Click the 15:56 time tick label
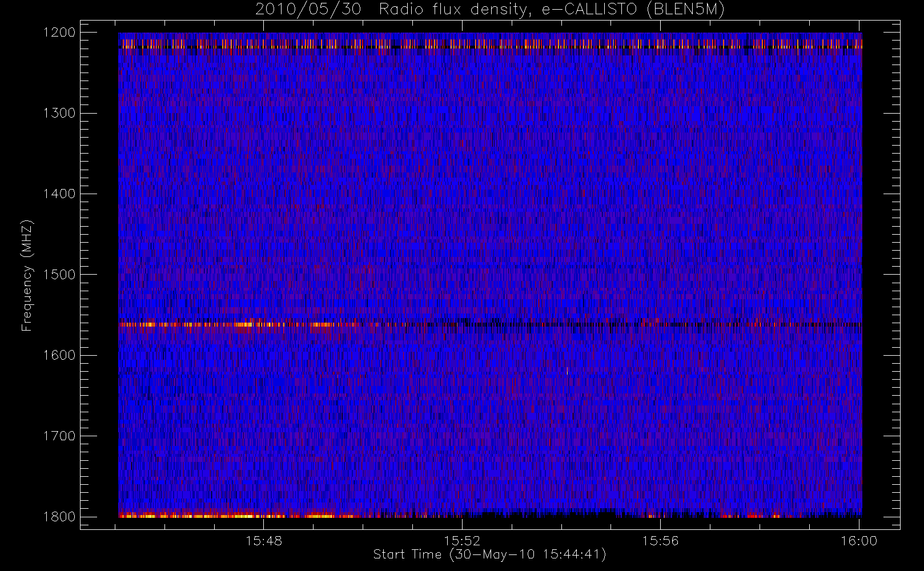The image size is (924, 571). pyautogui.click(x=661, y=541)
